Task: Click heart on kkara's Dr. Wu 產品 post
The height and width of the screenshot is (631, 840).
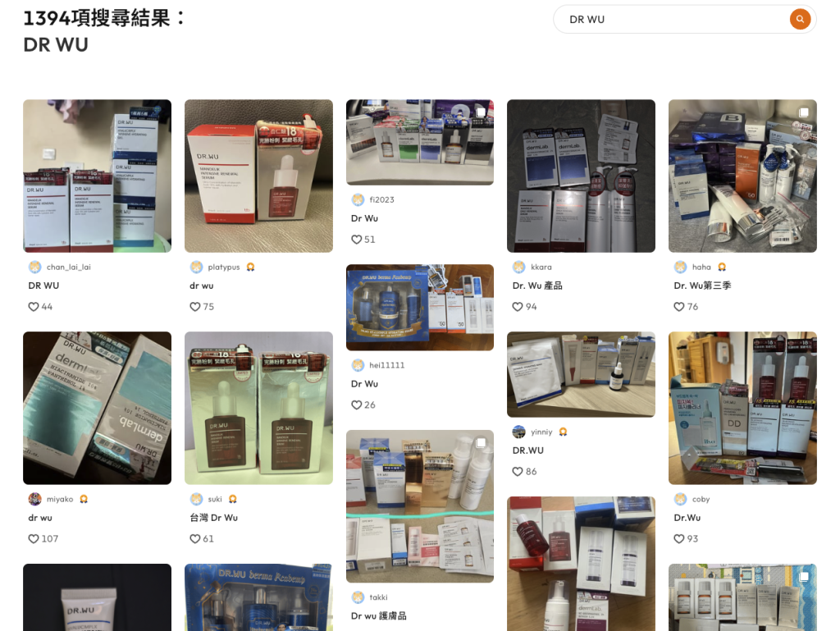Action: 518,307
